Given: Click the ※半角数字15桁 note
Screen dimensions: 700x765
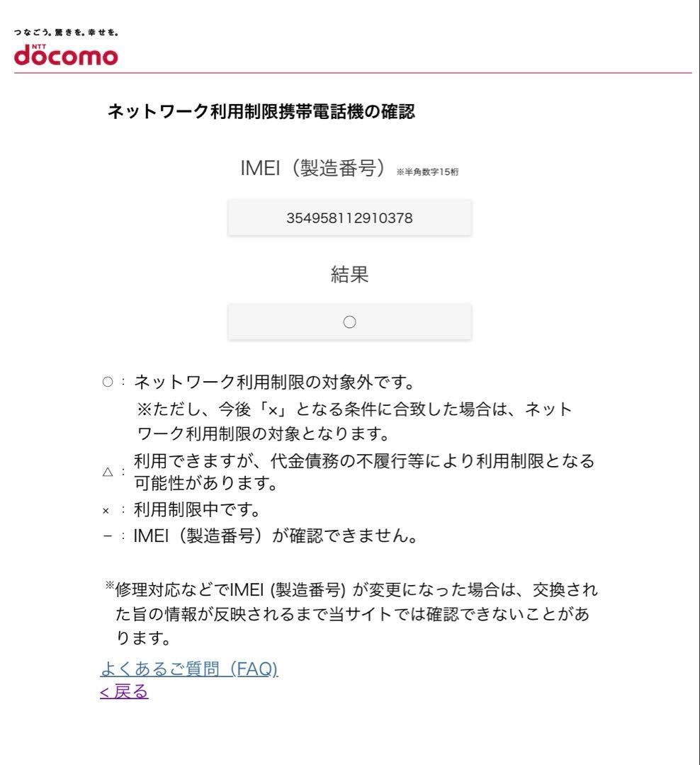Looking at the screenshot, I should 428,171.
